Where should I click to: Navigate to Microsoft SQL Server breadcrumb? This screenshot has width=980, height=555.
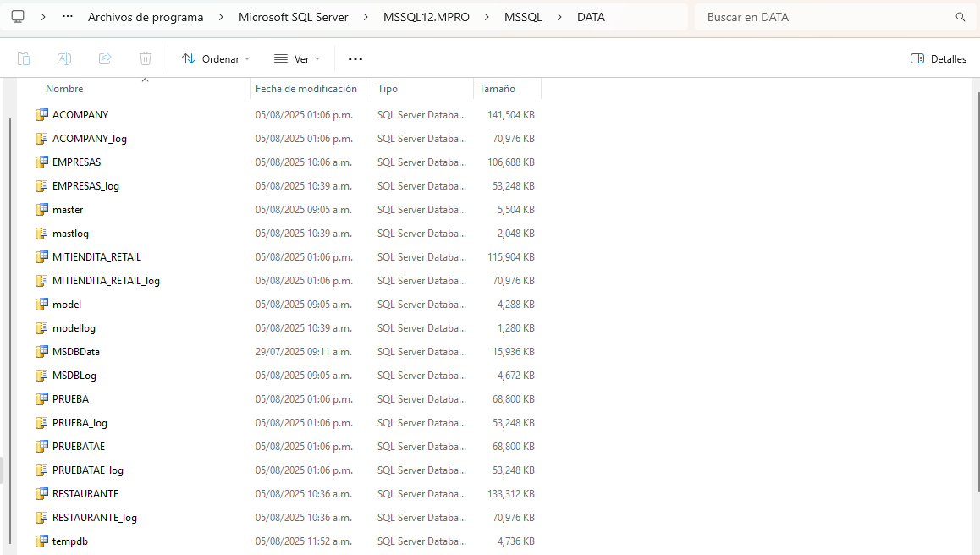pos(293,17)
